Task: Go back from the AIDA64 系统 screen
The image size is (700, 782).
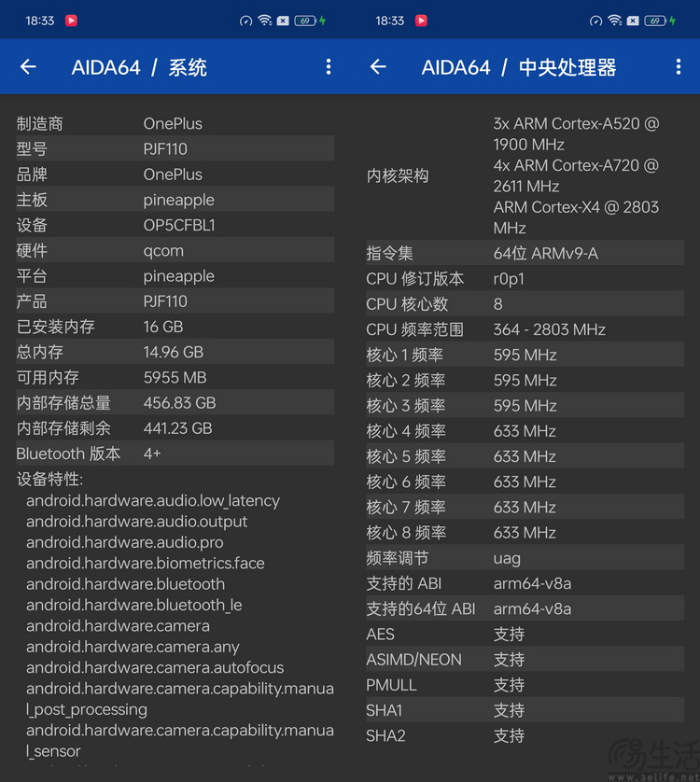Action: tap(28, 67)
